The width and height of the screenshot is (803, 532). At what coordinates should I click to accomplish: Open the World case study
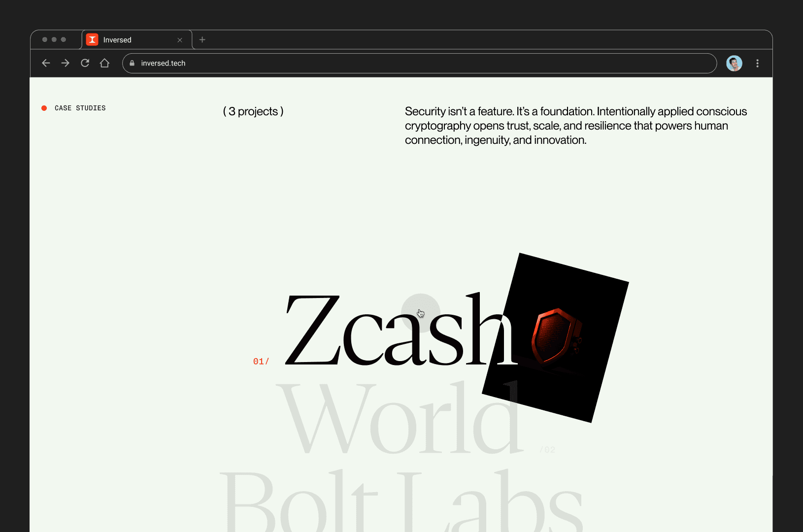pyautogui.click(x=400, y=418)
